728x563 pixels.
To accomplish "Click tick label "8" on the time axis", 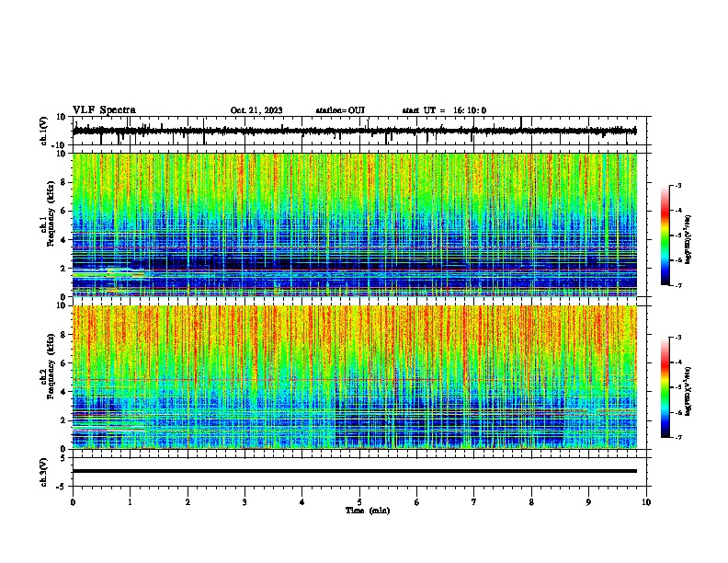I will pos(531,502).
